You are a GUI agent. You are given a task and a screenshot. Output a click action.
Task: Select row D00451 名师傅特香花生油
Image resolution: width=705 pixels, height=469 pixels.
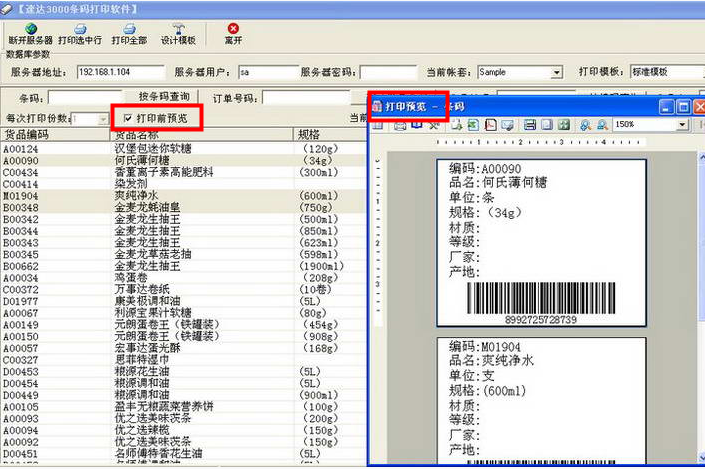[183, 454]
